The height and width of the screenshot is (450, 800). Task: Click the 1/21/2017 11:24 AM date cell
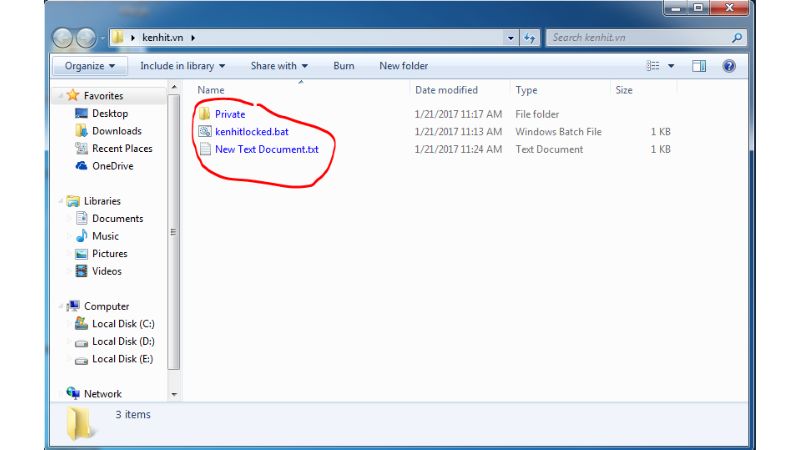[x=458, y=149]
